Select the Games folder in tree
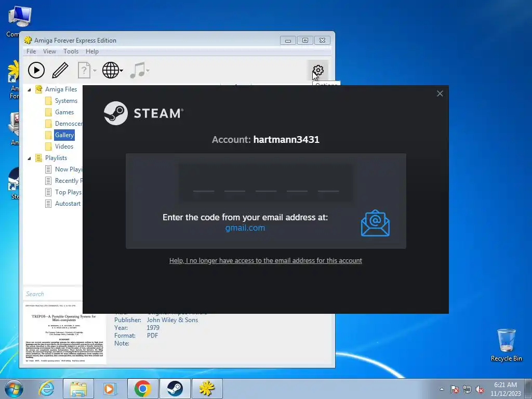This screenshot has width=532, height=399. pos(64,112)
